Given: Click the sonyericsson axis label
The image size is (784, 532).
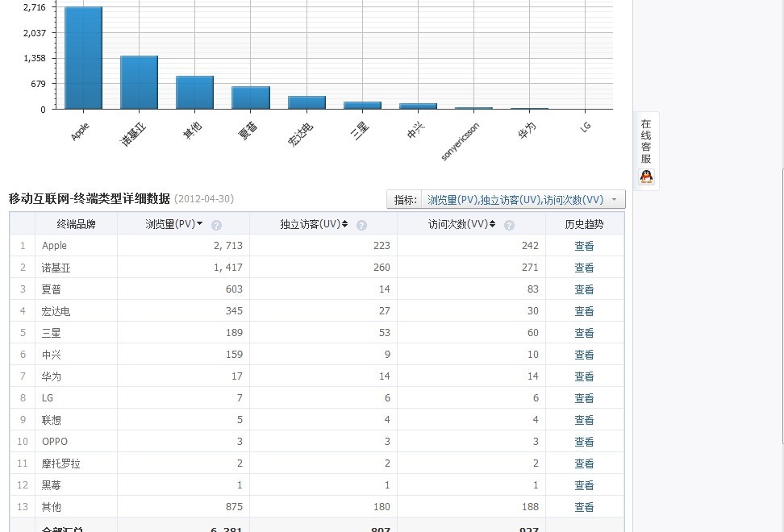Looking at the screenshot, I should click(x=460, y=142).
